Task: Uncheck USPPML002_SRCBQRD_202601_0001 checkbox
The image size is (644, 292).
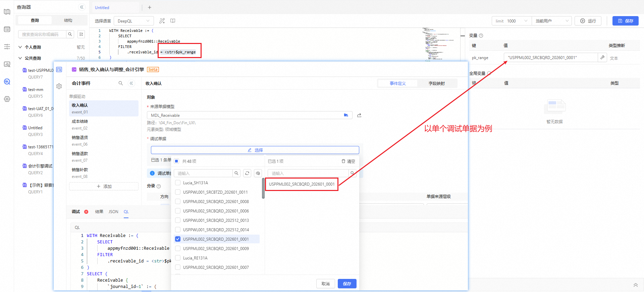Action: click(x=178, y=239)
